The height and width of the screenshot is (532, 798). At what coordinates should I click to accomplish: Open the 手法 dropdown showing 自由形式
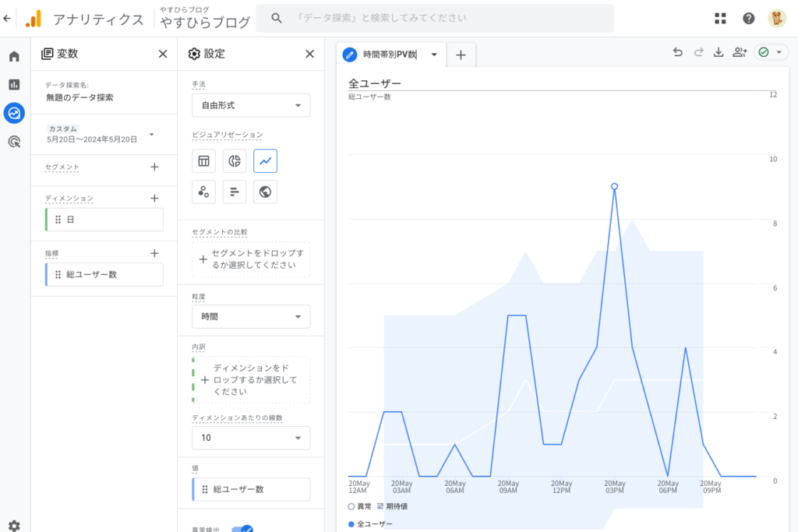251,105
